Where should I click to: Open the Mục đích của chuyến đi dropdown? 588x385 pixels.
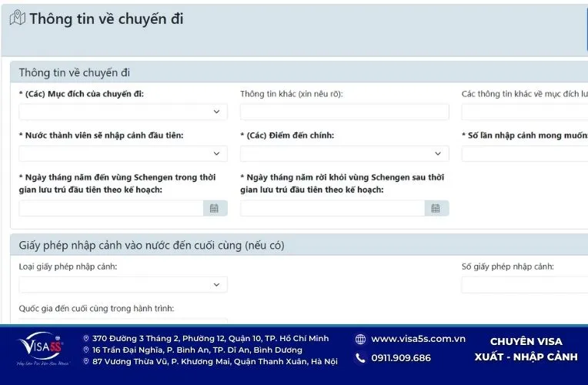pyautogui.click(x=123, y=112)
